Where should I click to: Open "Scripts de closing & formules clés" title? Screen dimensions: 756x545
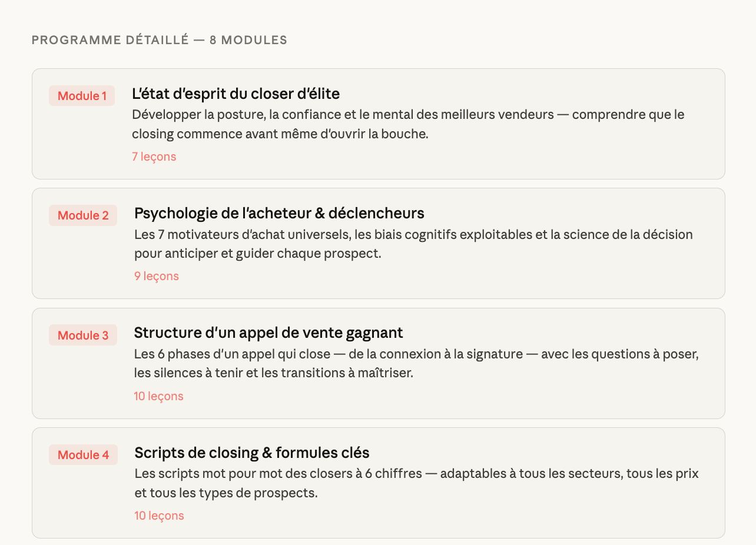pyautogui.click(x=251, y=453)
